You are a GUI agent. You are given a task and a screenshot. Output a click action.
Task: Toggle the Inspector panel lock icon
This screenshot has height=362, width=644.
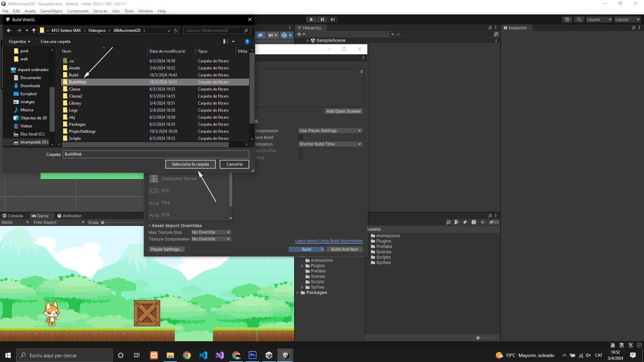coord(633,28)
